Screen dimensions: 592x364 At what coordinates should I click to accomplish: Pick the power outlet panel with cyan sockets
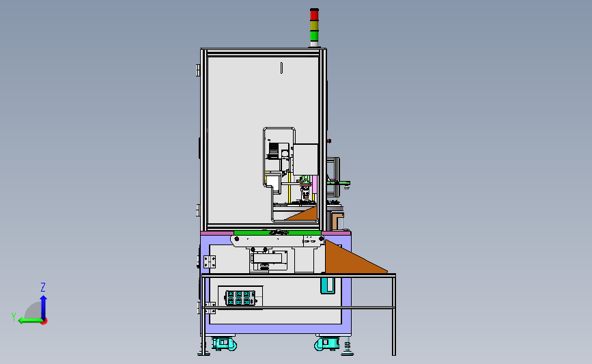(x=240, y=298)
